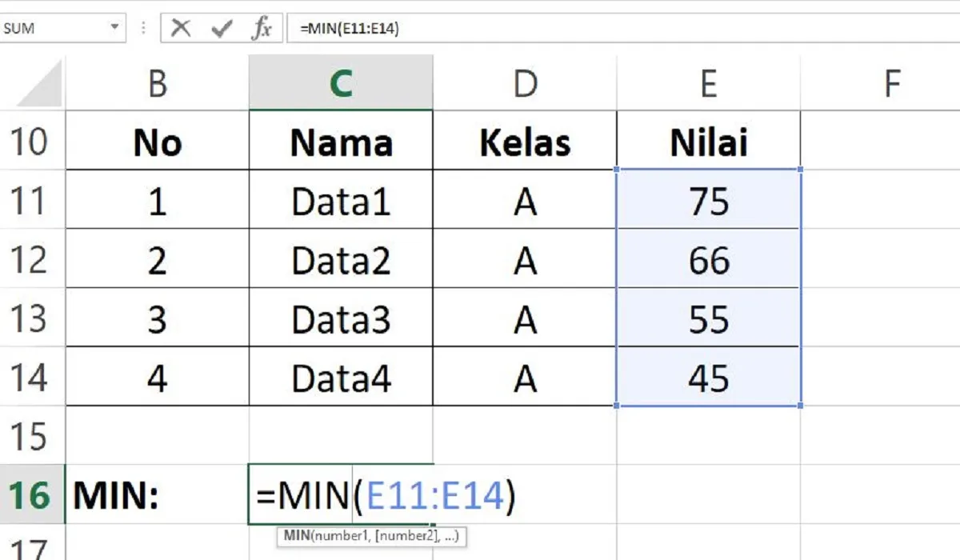Confirm the formula with the checkmark icon

[222, 29]
